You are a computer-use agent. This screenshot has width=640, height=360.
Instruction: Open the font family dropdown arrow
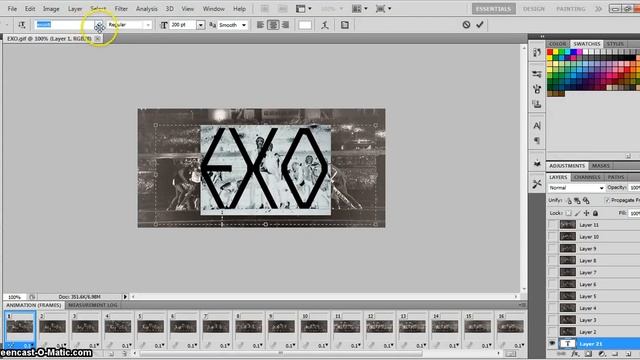click(98, 25)
